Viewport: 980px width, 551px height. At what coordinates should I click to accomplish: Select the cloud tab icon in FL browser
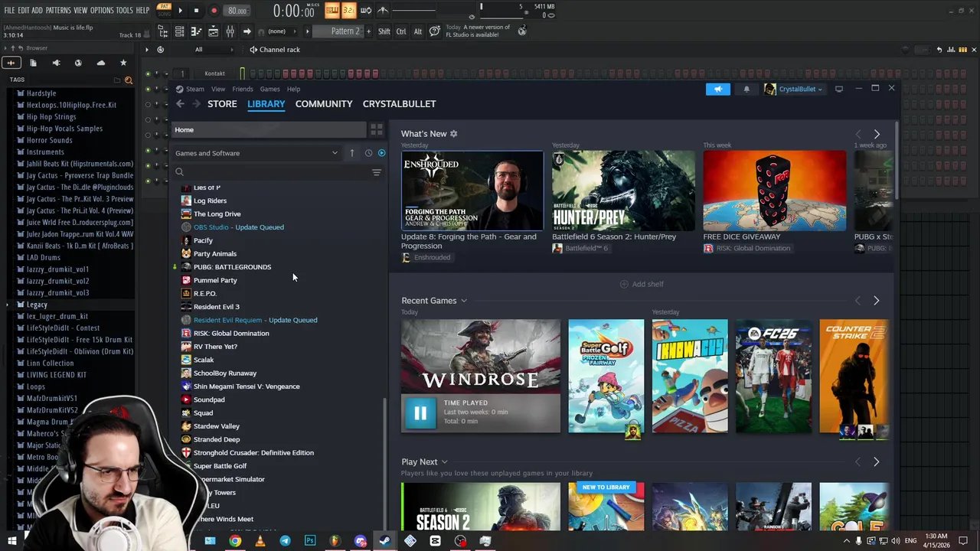100,63
